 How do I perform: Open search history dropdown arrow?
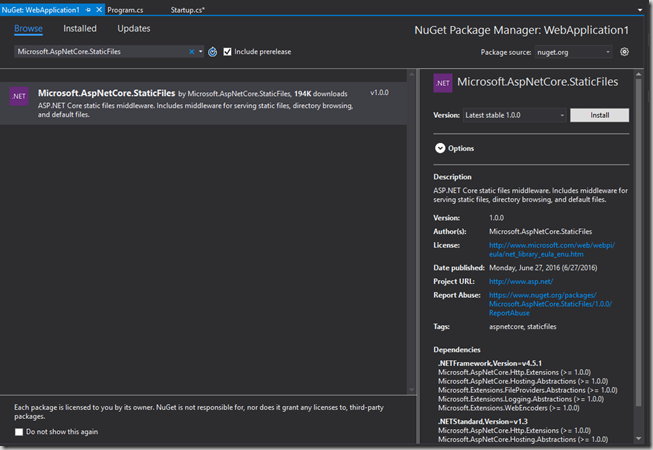(200, 52)
